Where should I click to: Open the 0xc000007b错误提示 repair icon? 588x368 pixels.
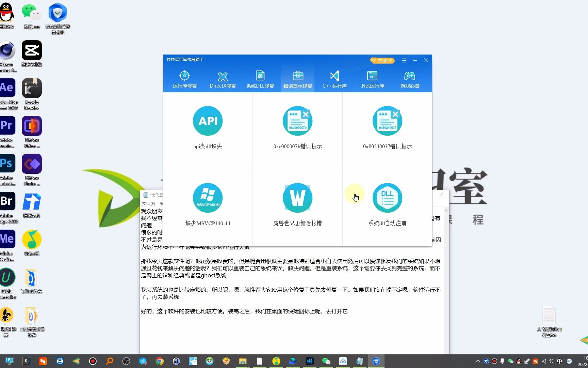(298, 121)
